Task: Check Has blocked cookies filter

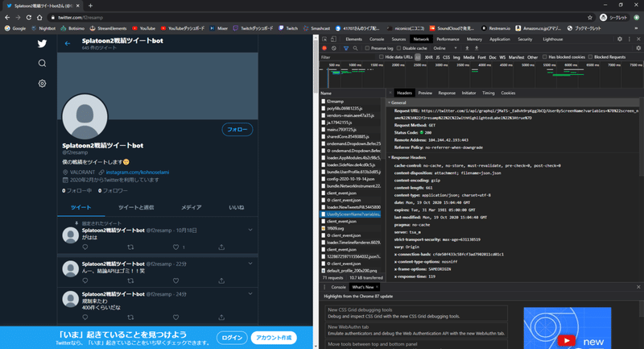Action: tap(545, 57)
